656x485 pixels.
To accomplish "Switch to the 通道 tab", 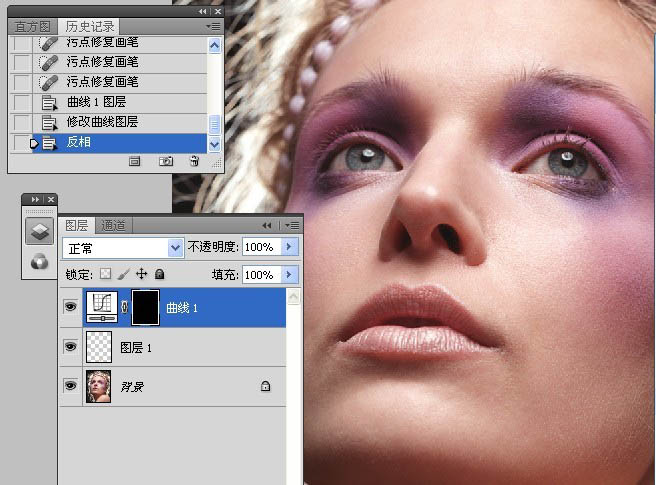I will pos(113,226).
